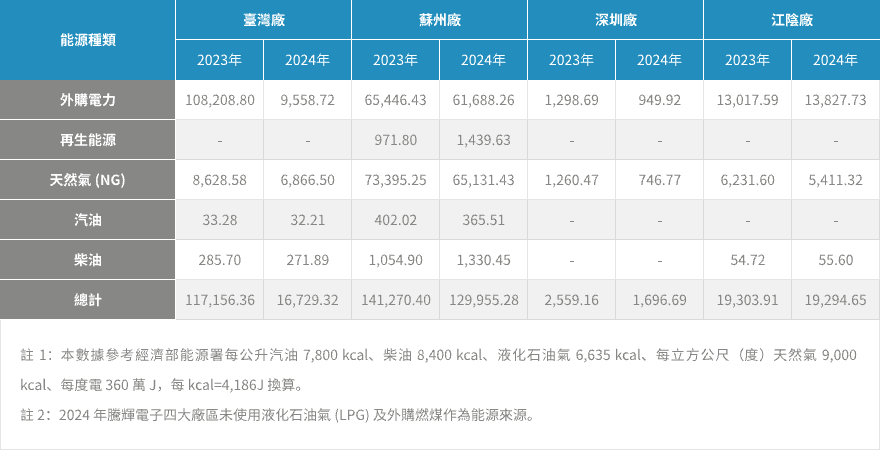This screenshot has height=450, width=880.
Task: Click the 能源種類 header cell
Action: tap(88, 40)
